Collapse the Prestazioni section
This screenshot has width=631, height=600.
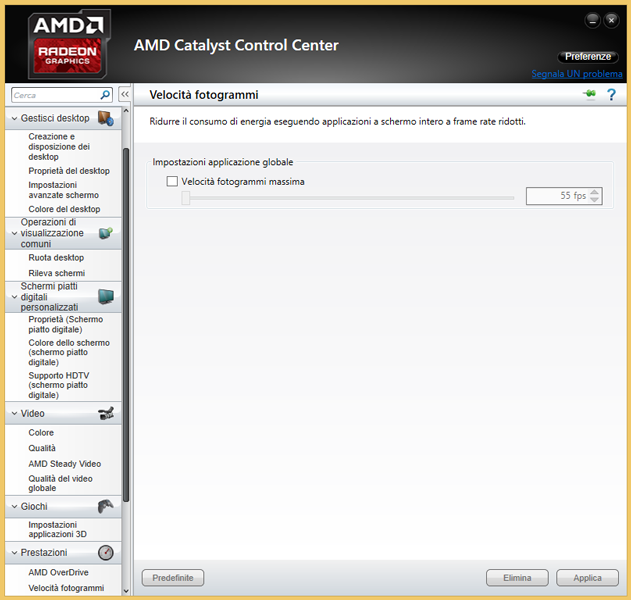point(14,553)
